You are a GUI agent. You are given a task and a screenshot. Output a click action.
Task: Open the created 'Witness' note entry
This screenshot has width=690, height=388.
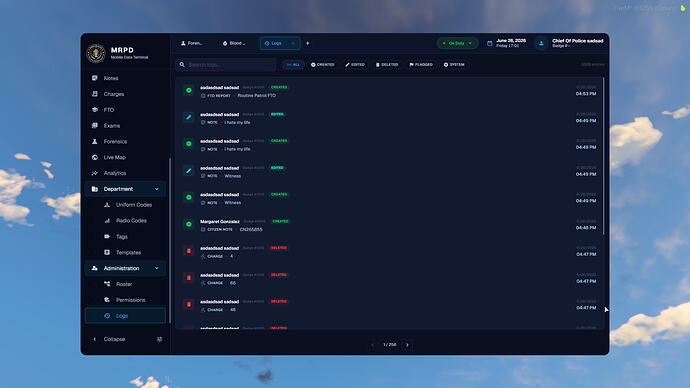[389, 198]
